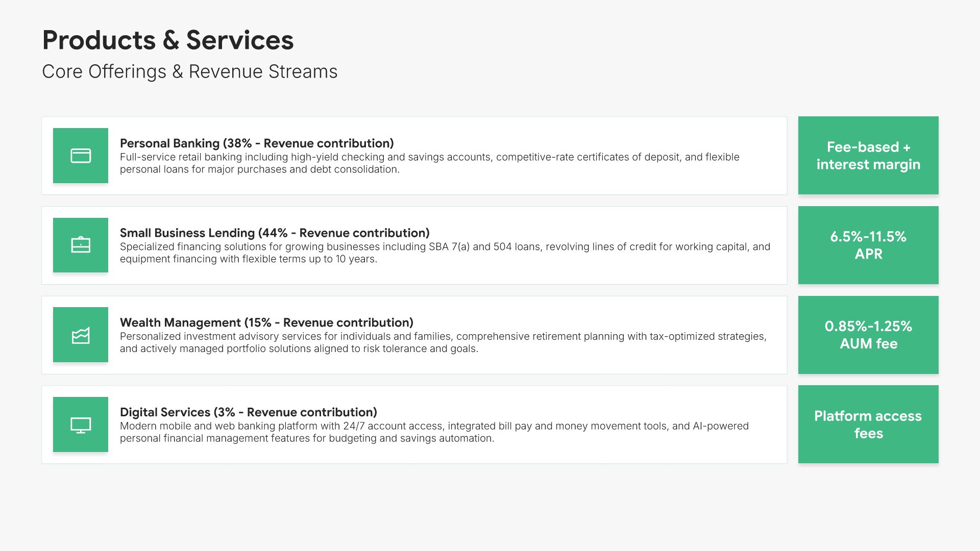Click the 'Products & Services' title

coord(168,40)
